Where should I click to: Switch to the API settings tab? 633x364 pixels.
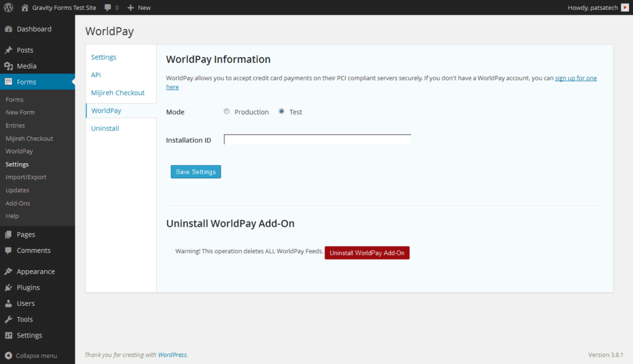pyautogui.click(x=96, y=74)
